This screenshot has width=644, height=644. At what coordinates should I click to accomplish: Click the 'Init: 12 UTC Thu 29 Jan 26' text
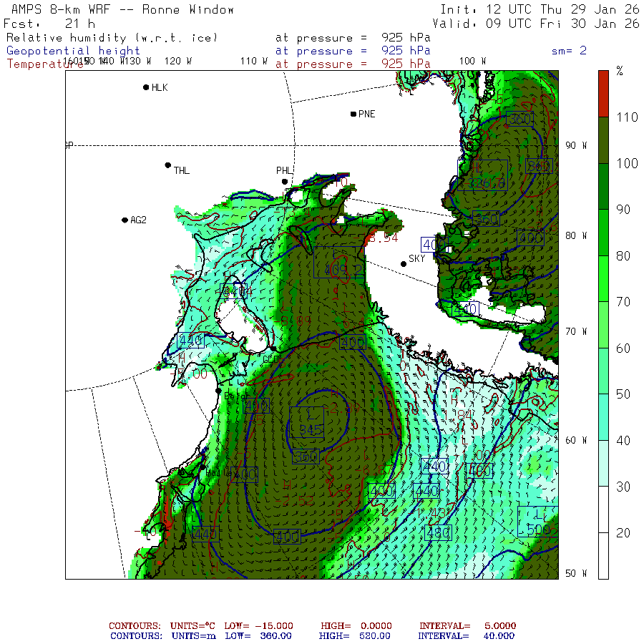[x=540, y=9]
